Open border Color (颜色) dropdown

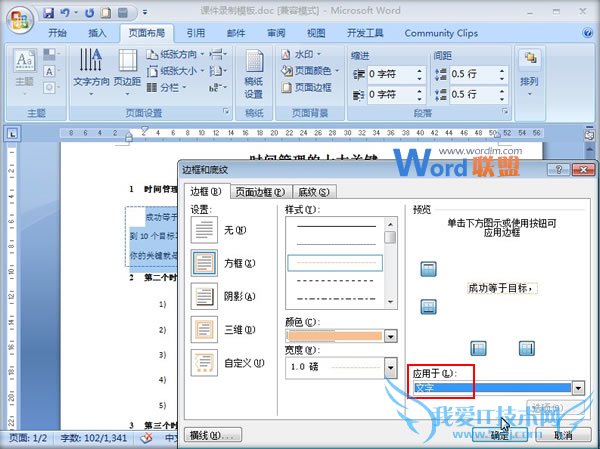tap(391, 336)
